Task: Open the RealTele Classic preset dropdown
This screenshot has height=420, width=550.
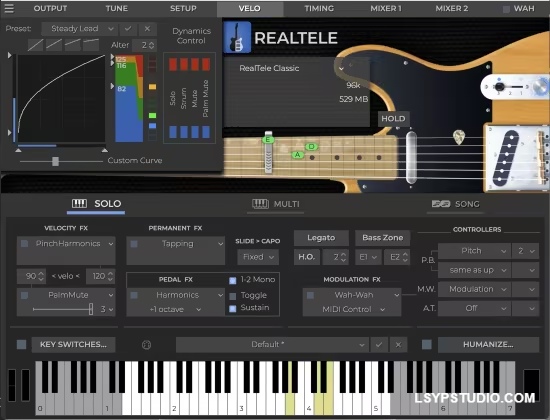Action: coord(291,68)
